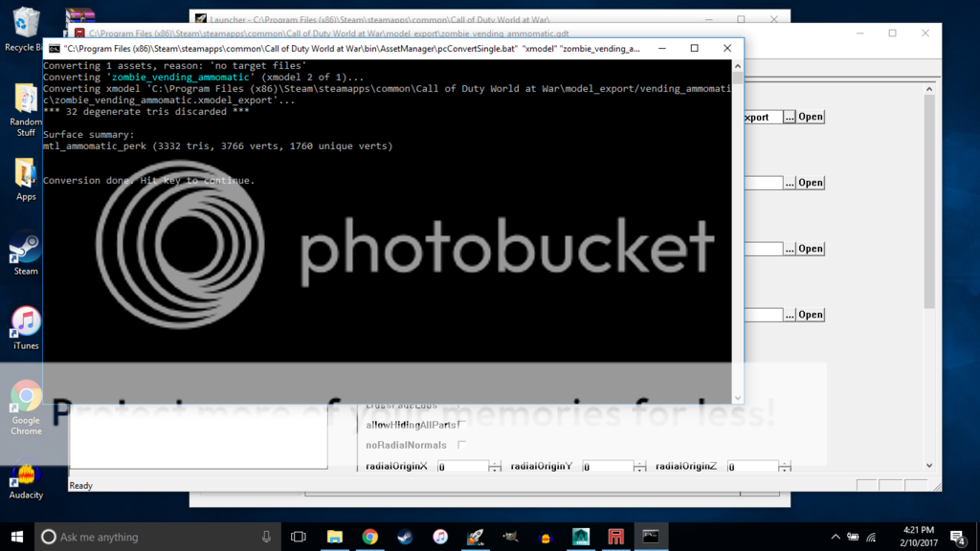Maximize the console window
Screen dimensions: 980x551
695,48
